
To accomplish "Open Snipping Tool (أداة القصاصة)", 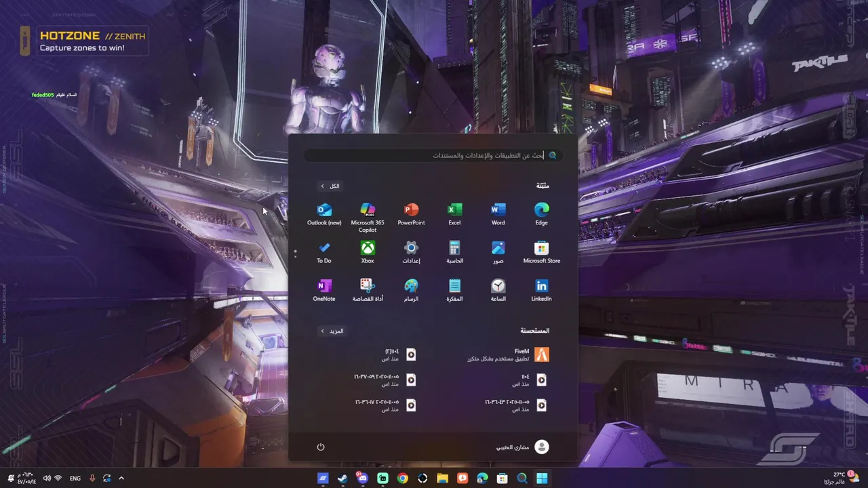I will [368, 290].
